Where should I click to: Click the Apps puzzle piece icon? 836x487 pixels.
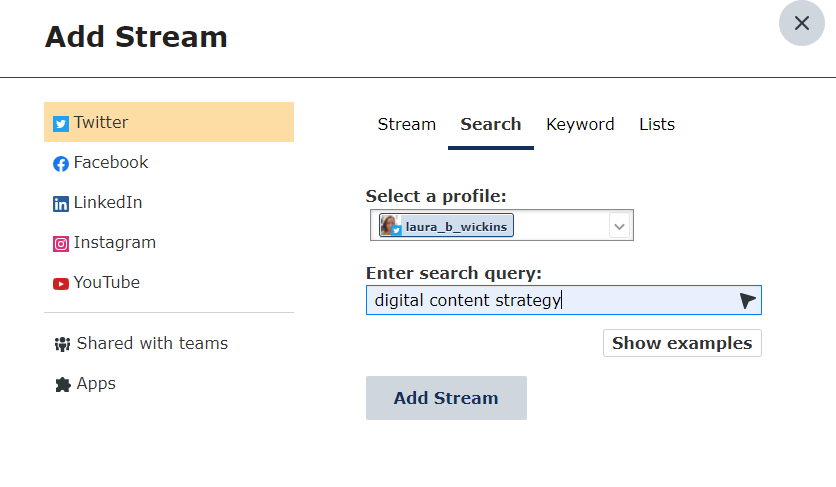pos(63,385)
